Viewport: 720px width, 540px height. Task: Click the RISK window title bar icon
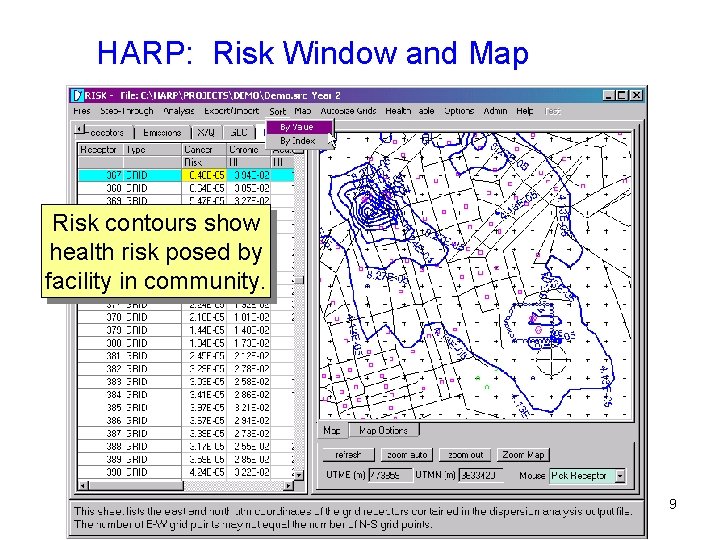(x=78, y=96)
